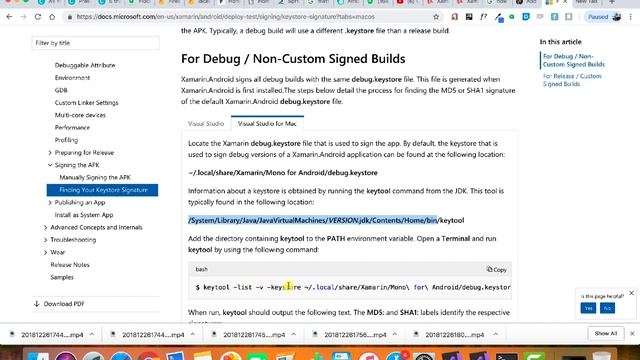Screen dimensions: 640x360
Task: Open the home page via house icon
Action: (52, 17)
